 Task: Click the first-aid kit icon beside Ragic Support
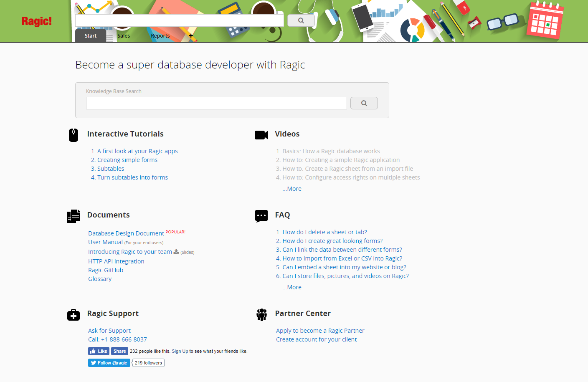(x=73, y=315)
